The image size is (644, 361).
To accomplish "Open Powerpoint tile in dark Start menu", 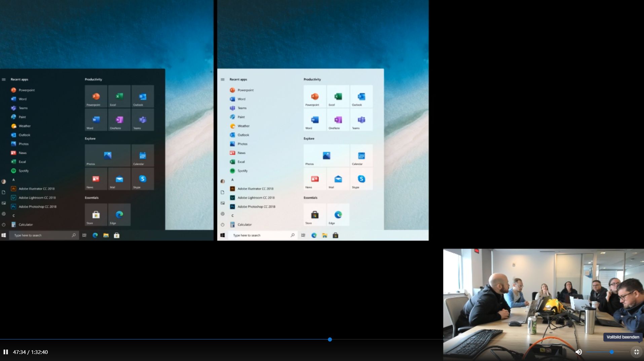I will pos(96,96).
